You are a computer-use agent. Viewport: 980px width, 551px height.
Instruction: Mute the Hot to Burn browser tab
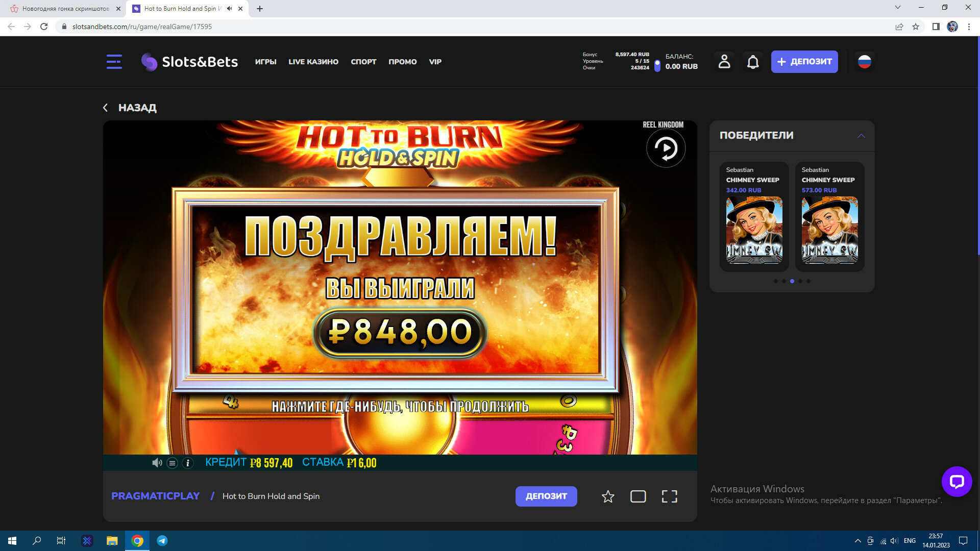click(x=230, y=9)
